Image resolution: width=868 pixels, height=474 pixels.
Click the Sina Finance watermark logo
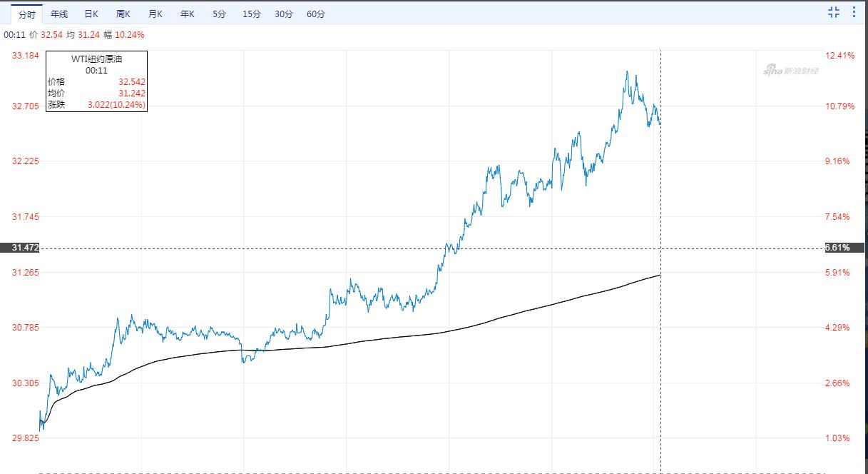click(x=790, y=71)
